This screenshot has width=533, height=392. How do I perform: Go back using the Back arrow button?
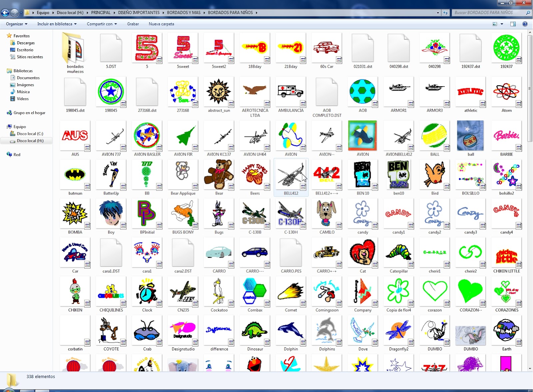tap(5, 13)
